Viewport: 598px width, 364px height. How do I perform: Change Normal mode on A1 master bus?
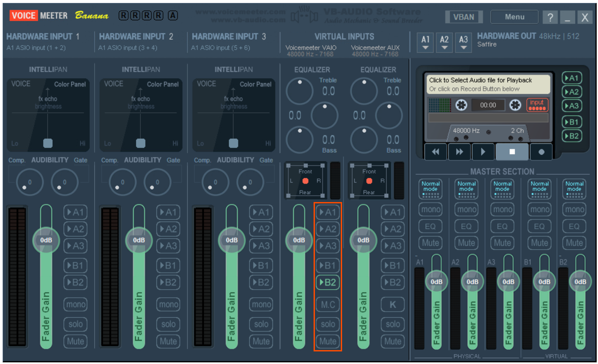431,189
